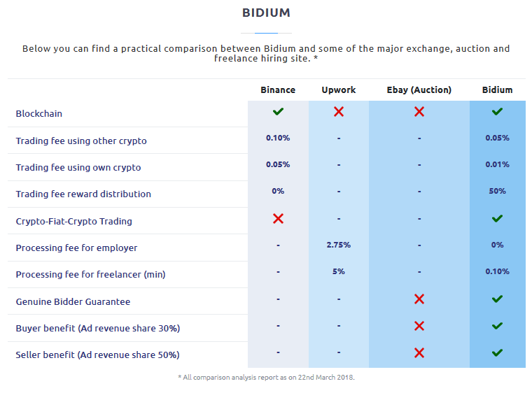Click Bidium's checkmark for Genuine Bidder Guarantee
Image resolution: width=532 pixels, height=393 pixels.
pos(497,299)
